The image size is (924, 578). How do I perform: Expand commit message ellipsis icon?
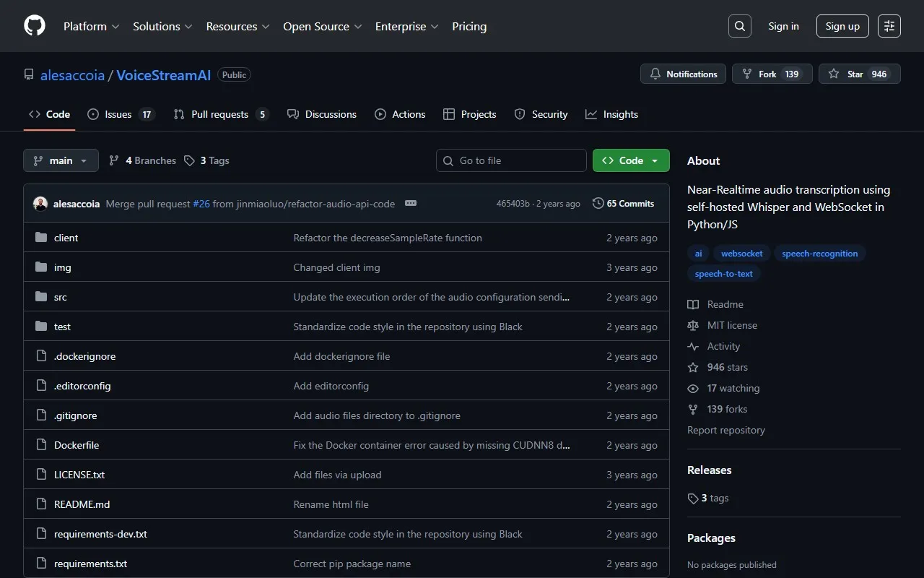pyautogui.click(x=411, y=204)
